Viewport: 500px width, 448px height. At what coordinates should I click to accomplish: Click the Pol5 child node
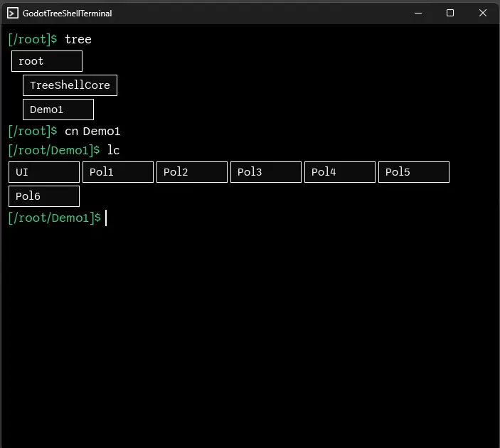tap(414, 172)
